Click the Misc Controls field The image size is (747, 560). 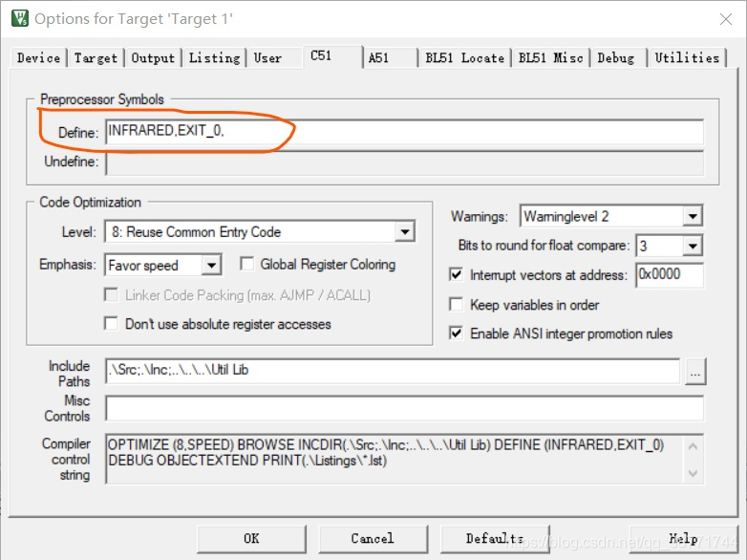click(x=404, y=408)
